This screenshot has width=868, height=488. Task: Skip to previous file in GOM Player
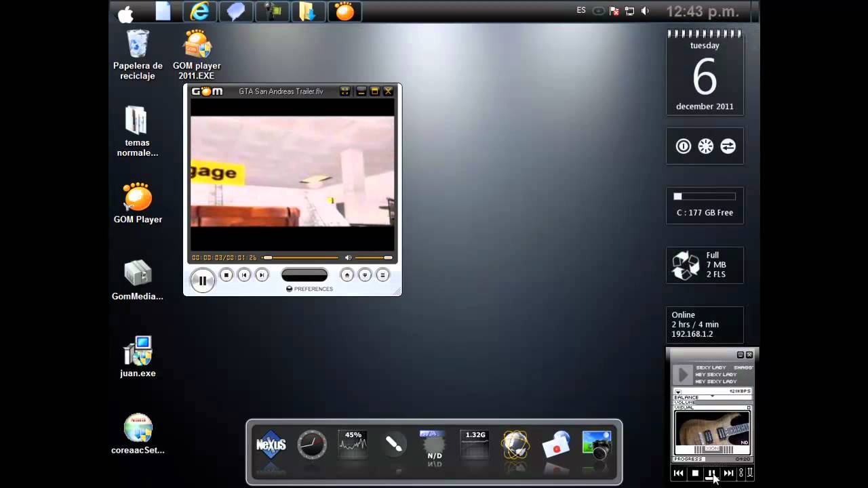coord(244,274)
